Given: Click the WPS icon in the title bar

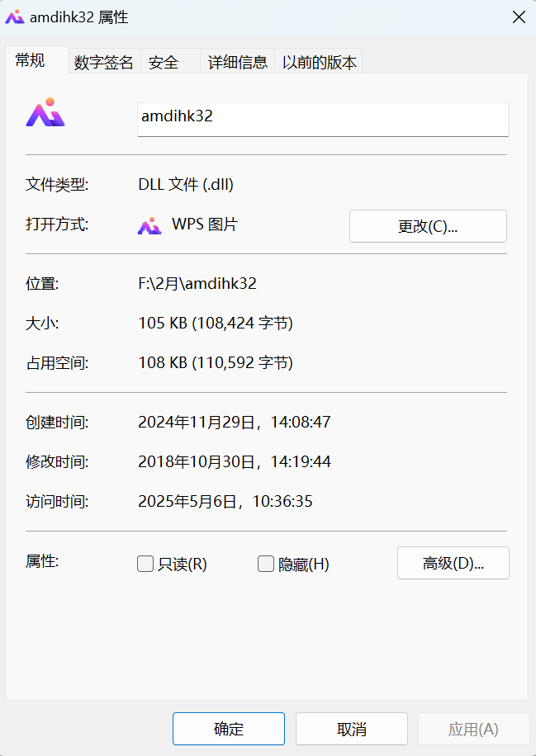Looking at the screenshot, I should pyautogui.click(x=15, y=17).
